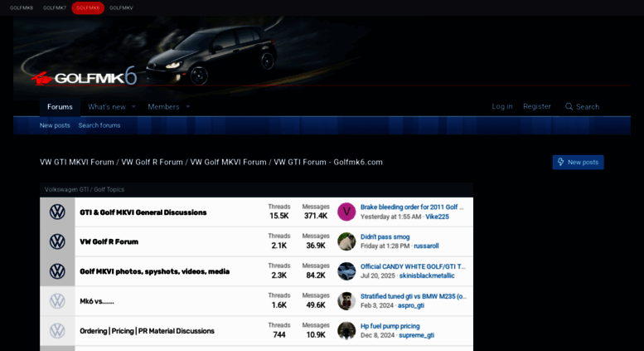Open thread Didn't pass smog
Screen dimensions: 644x351
coord(385,236)
